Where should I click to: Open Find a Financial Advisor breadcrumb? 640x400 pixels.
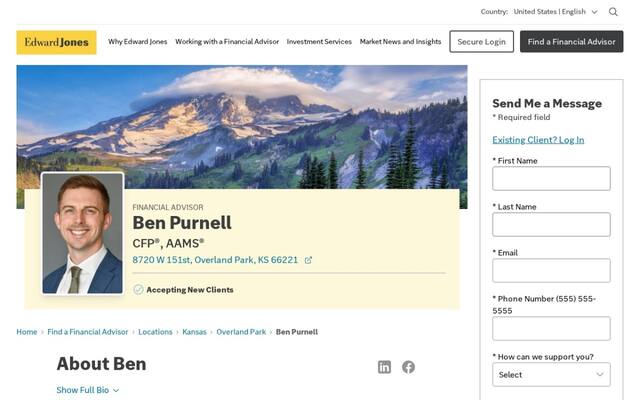88,332
